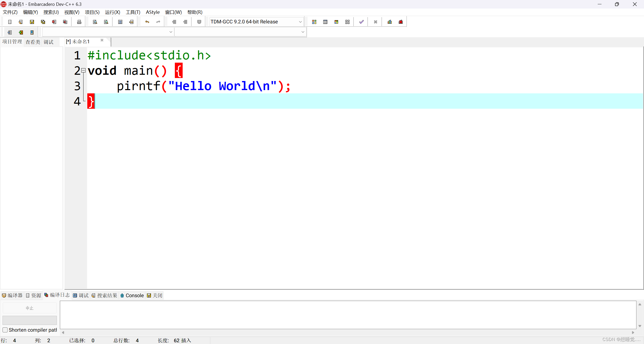Close the 未命名1 editor tab
The image size is (644, 344).
(x=102, y=40)
